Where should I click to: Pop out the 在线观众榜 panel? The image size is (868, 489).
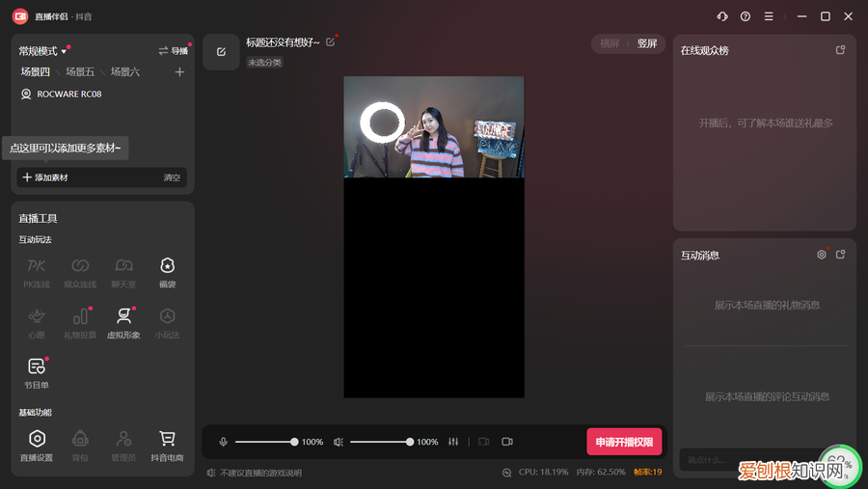[x=840, y=50]
